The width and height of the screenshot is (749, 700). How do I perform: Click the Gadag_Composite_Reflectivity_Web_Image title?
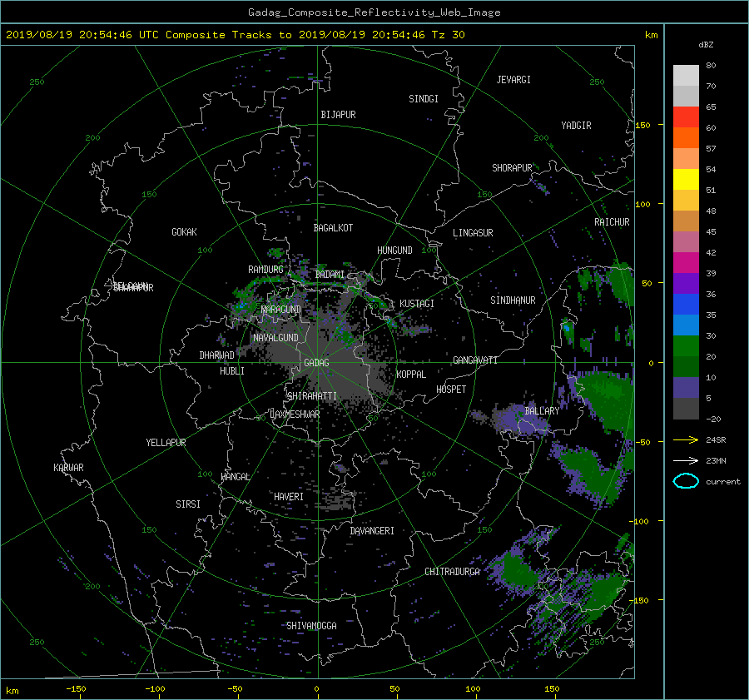click(374, 12)
